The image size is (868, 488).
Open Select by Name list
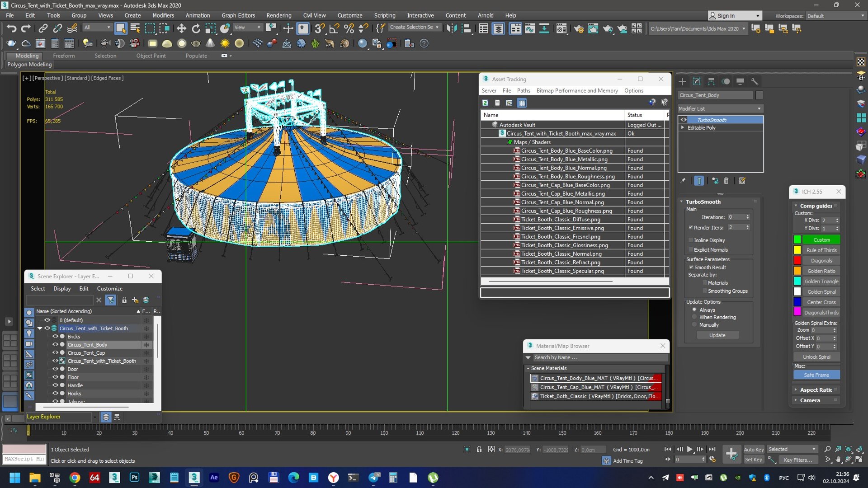135,28
